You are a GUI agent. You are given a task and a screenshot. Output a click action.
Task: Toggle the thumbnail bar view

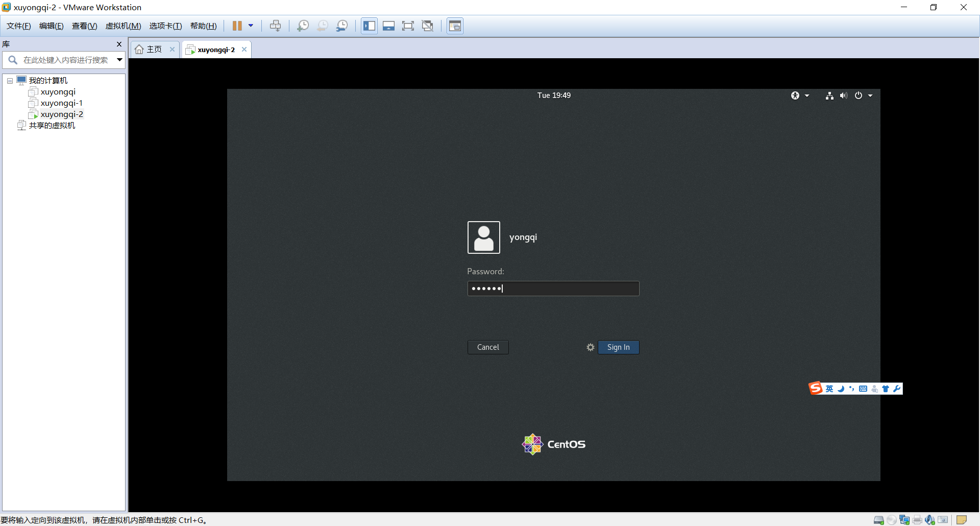click(389, 26)
